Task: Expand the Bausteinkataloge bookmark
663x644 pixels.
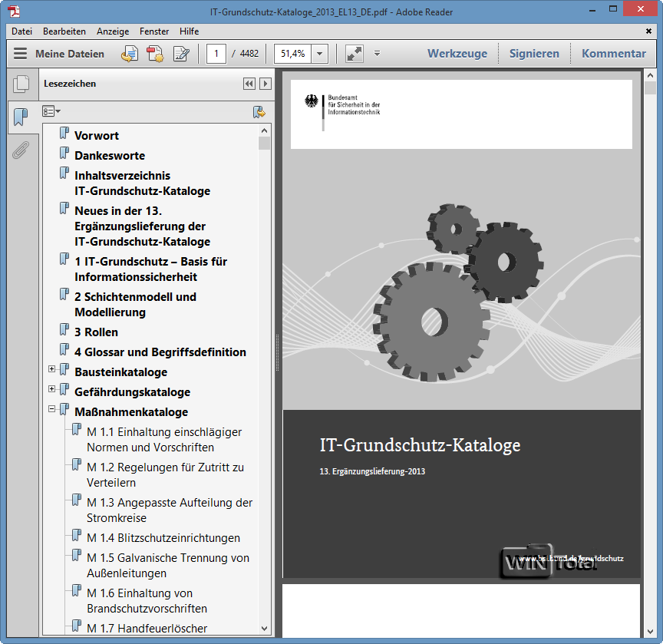Action: [51, 369]
